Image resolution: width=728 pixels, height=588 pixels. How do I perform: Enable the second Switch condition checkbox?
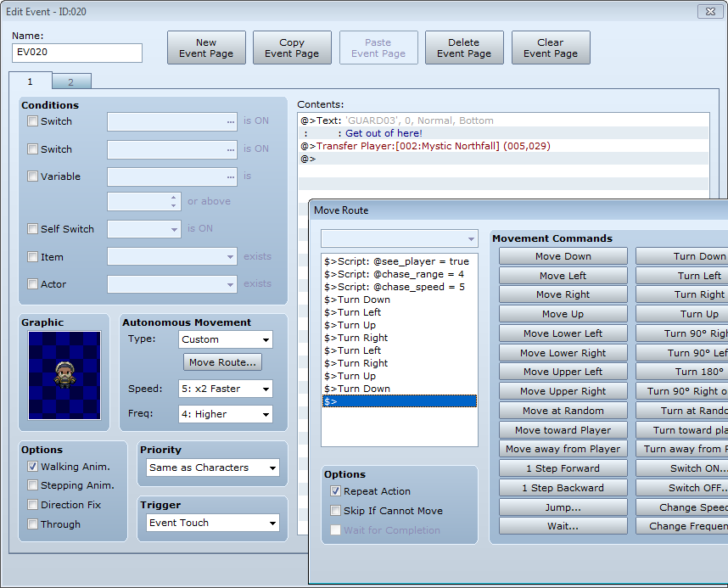click(32, 149)
